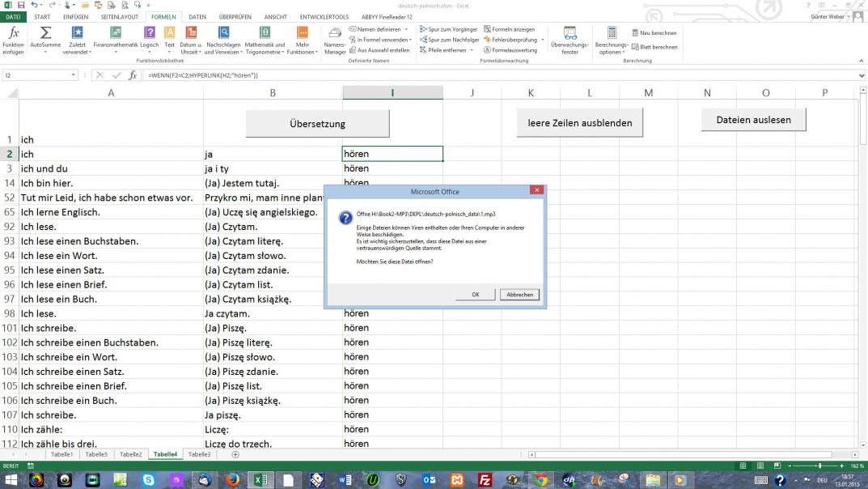868x489 pixels.
Task: Click Abbrechen to cancel opening the file
Action: [x=519, y=295]
